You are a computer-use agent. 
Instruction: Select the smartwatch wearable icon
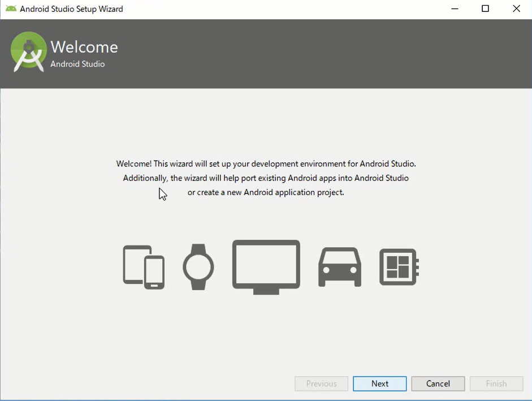[198, 267]
